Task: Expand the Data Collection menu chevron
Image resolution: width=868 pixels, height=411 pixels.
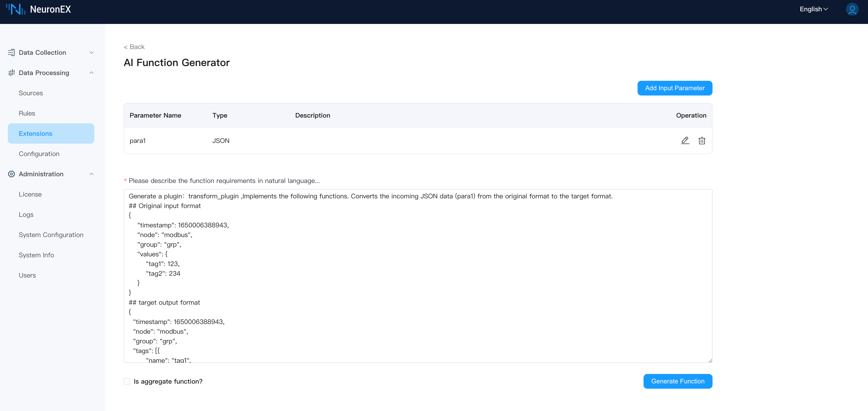Action: click(91, 53)
